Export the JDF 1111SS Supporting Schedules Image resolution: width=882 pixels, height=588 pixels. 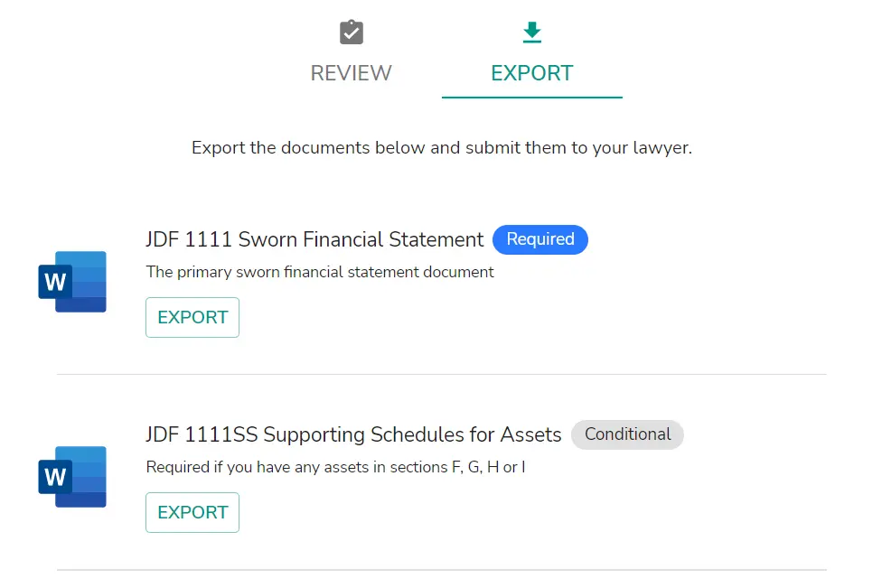coord(192,512)
